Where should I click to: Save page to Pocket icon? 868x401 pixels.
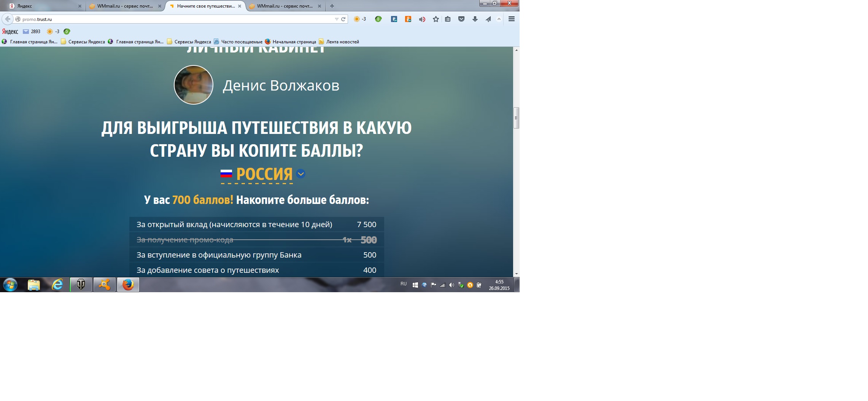click(461, 19)
